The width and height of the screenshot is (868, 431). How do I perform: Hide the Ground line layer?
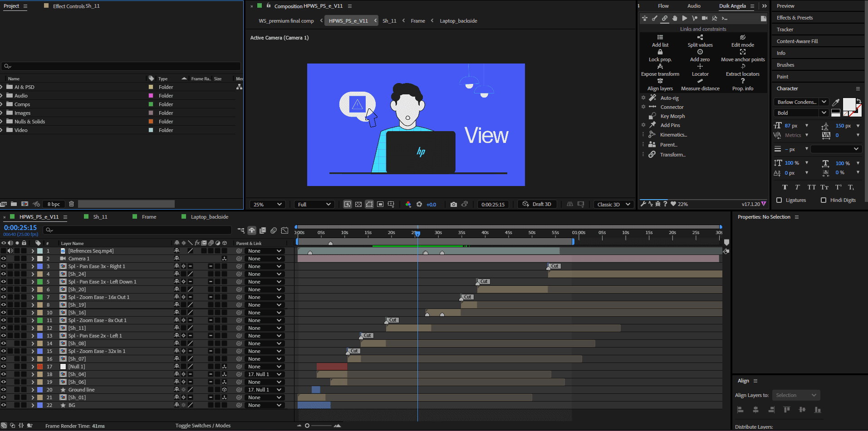pos(4,390)
